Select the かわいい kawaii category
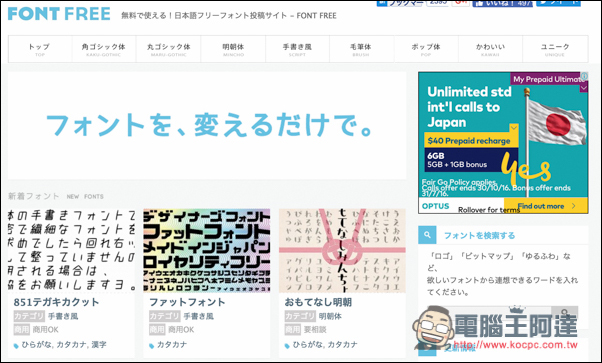Screen dimensions: 602x363 (490, 49)
